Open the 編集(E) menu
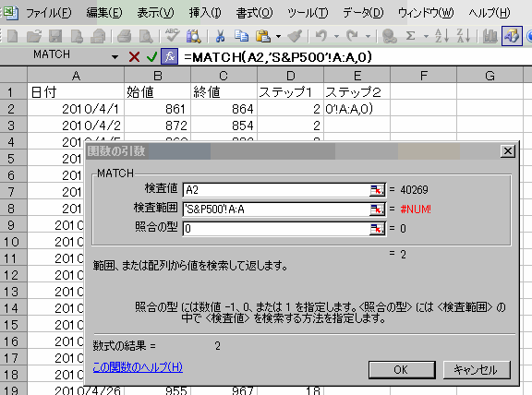Screen dimensions: 532x395 (x=103, y=13)
